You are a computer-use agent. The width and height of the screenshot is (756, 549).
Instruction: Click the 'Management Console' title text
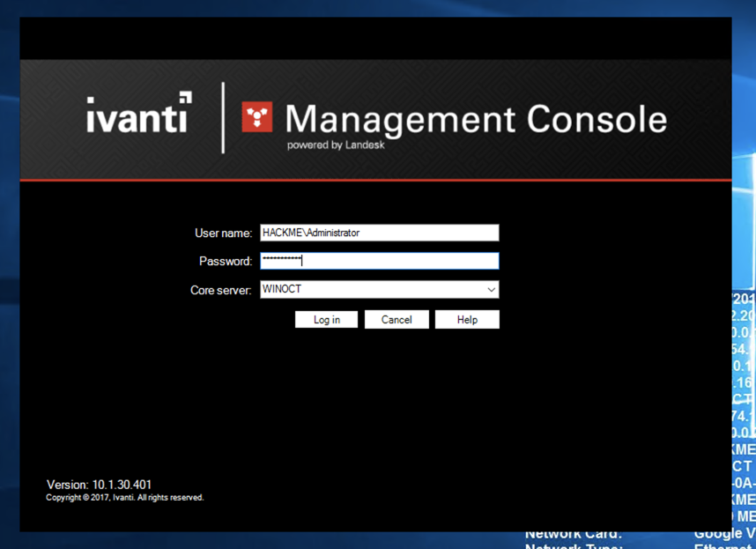(477, 121)
